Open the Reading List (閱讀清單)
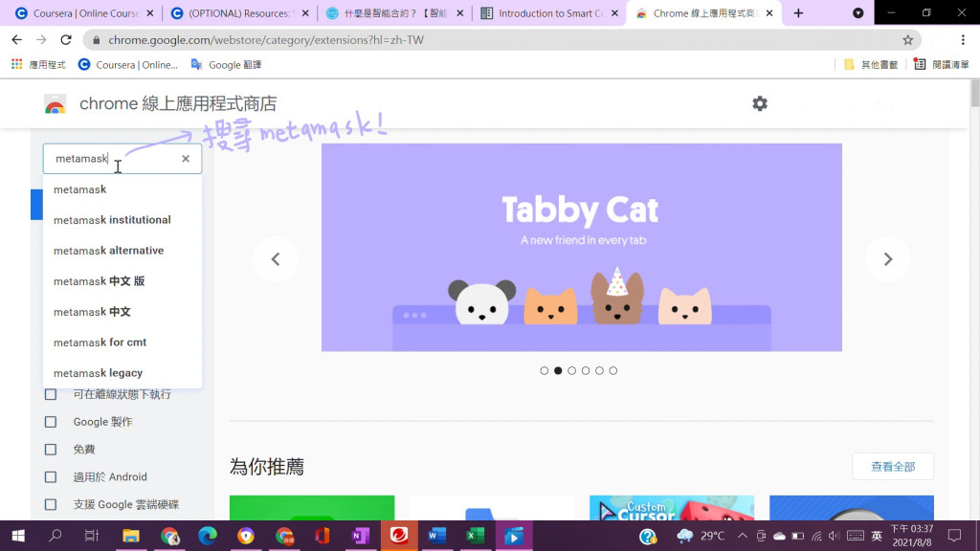Viewport: 980px width, 551px height. [942, 64]
